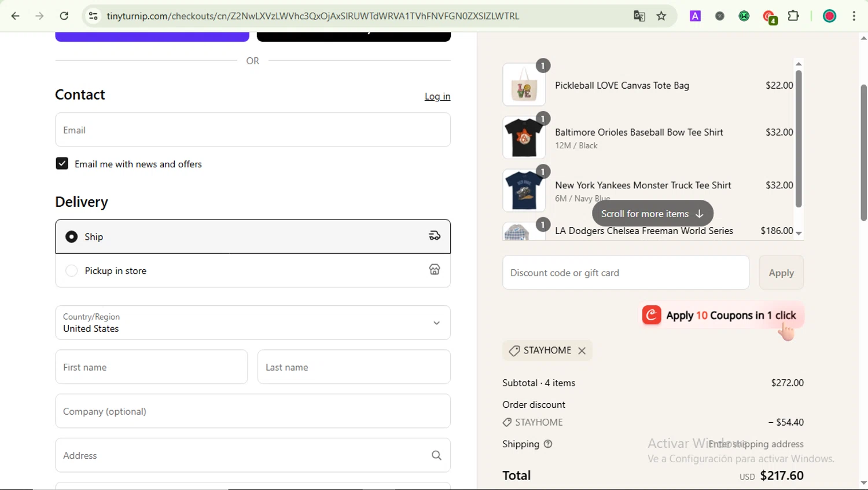Open the Extensions puzzle menu
Viewport: 868px width, 490px height.
click(793, 16)
